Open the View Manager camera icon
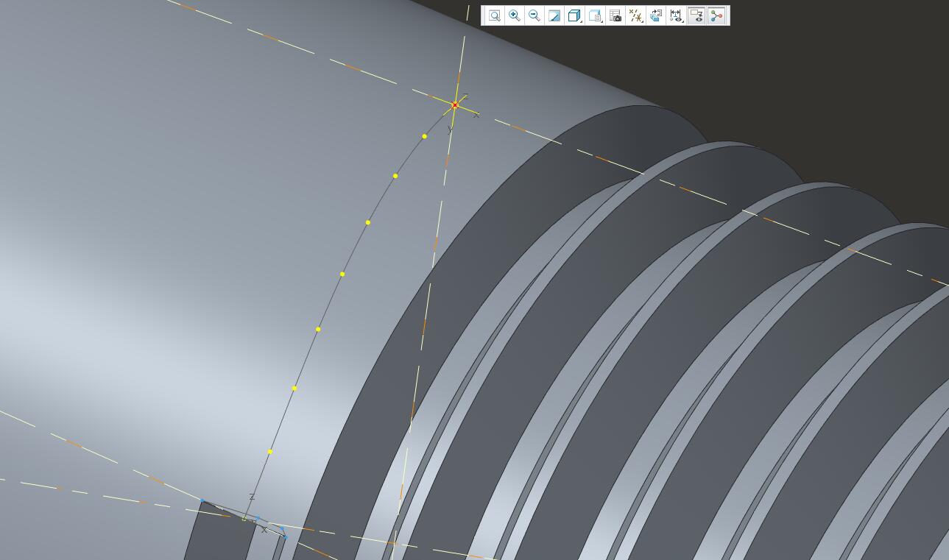This screenshot has width=949, height=560. tap(615, 15)
